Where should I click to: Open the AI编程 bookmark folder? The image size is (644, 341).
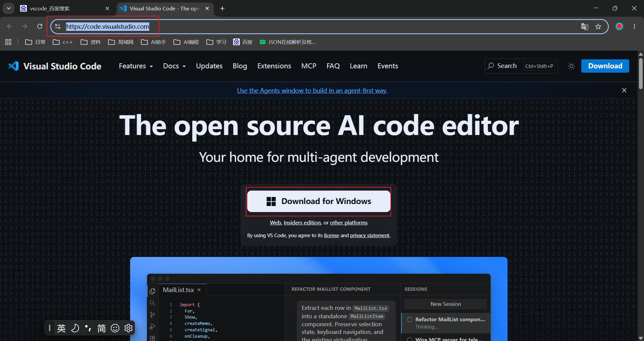coord(186,42)
